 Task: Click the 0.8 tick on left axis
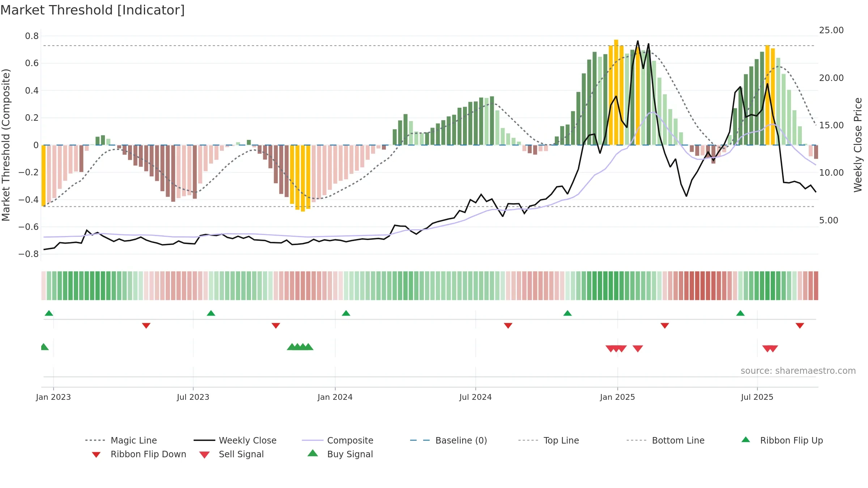coord(32,36)
